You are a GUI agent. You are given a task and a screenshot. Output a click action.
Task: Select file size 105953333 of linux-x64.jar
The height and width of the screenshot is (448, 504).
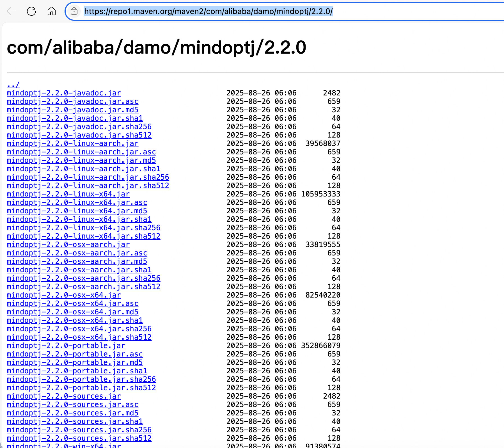321,194
